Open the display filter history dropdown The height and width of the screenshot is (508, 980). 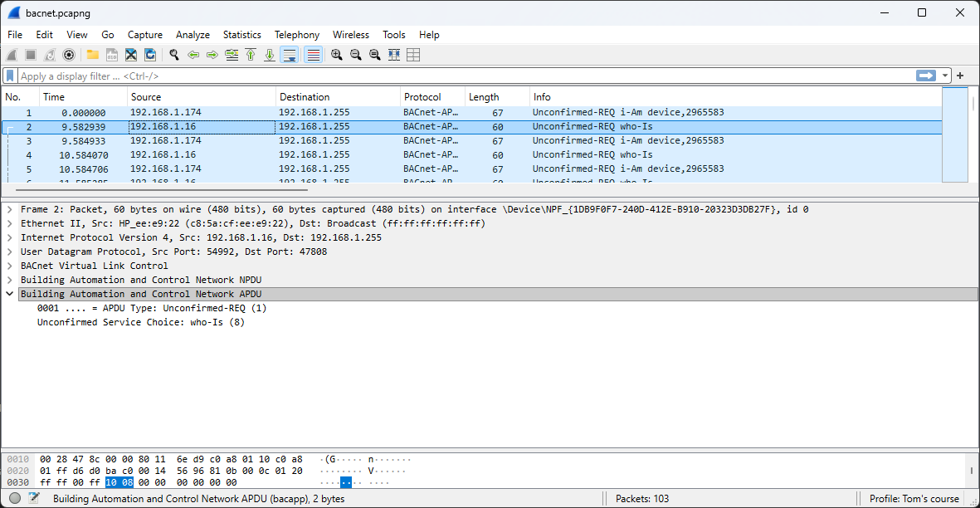(x=945, y=76)
